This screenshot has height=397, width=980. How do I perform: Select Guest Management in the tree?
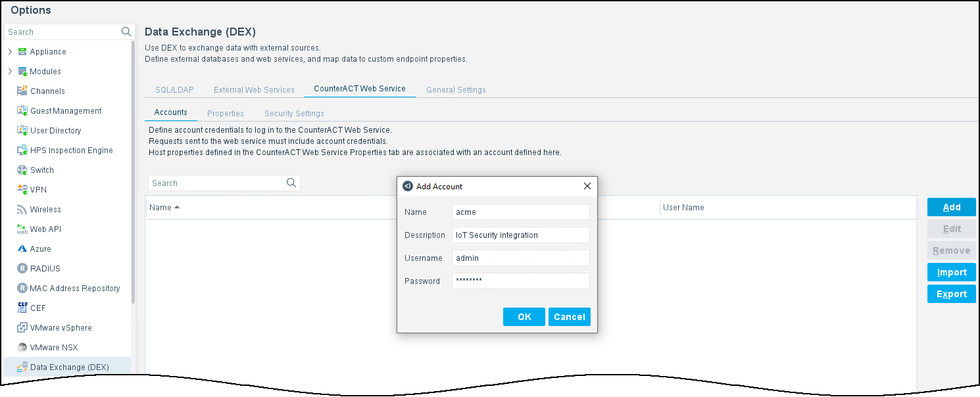tap(66, 110)
